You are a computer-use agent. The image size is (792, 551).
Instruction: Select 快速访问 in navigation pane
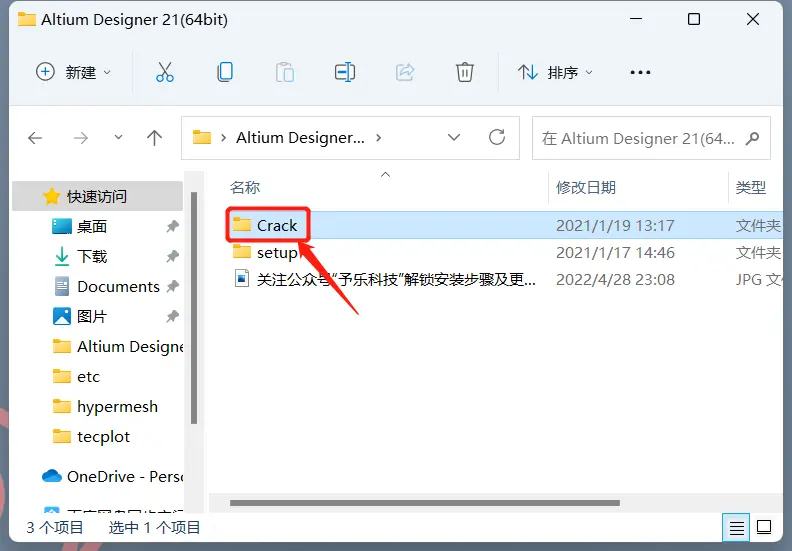point(97,196)
